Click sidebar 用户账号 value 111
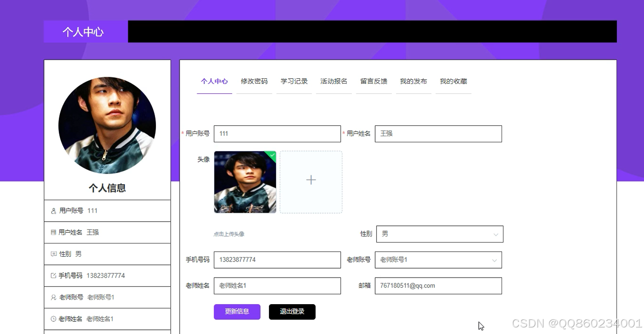 (92, 211)
